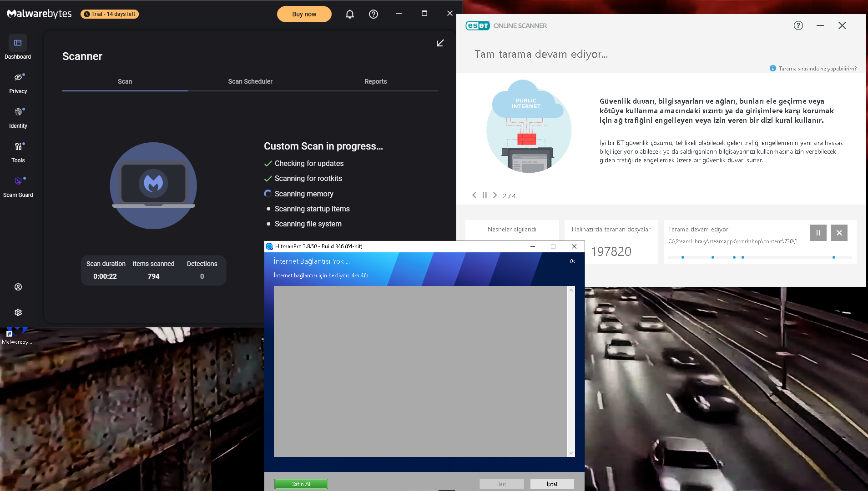Click the SteamLibrary path being scanned

tap(732, 241)
